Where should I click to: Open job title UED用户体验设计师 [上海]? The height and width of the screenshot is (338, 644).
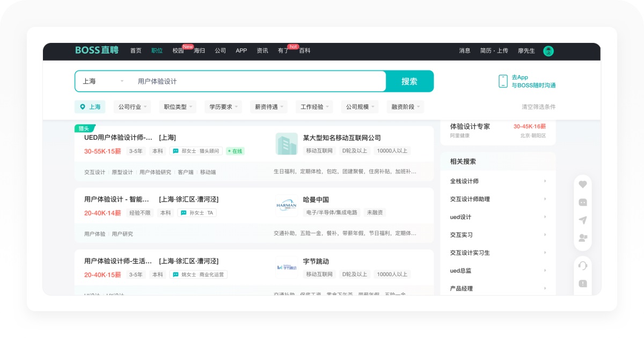pos(130,137)
